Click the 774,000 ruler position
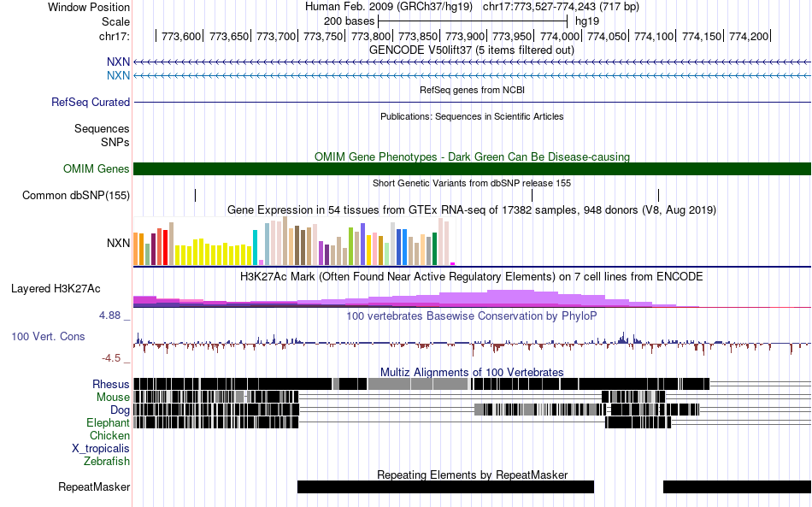 coord(560,36)
